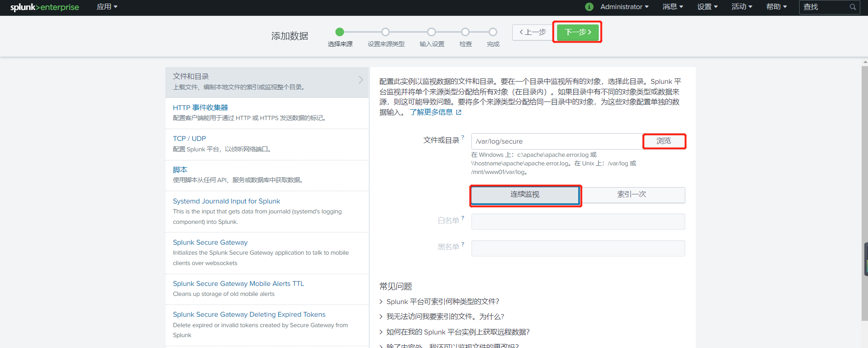The height and width of the screenshot is (348, 868).
Task: Open the 消息 dropdown menu
Action: pos(673,7)
